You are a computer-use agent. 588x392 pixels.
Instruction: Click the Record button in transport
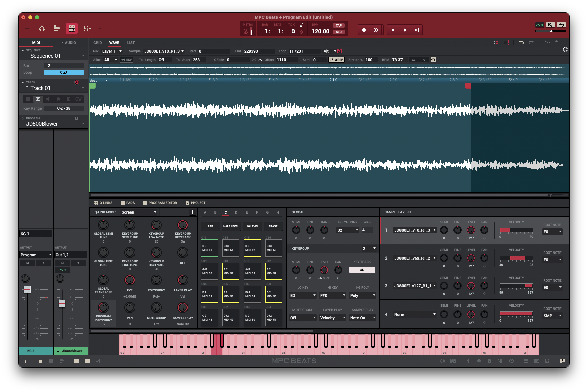[x=364, y=30]
